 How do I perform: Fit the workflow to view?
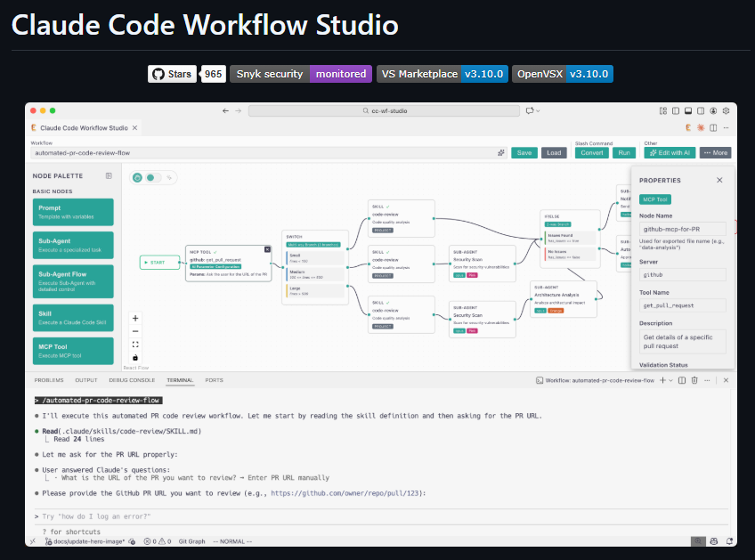[x=135, y=345]
